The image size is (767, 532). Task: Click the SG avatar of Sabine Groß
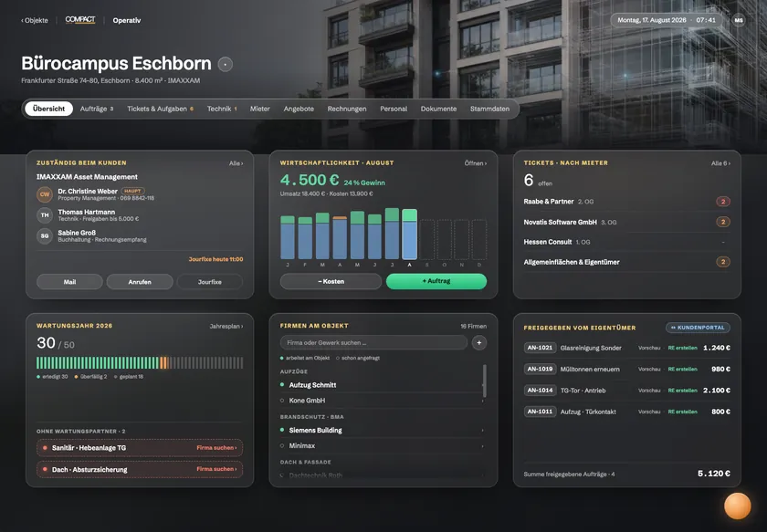pos(45,236)
